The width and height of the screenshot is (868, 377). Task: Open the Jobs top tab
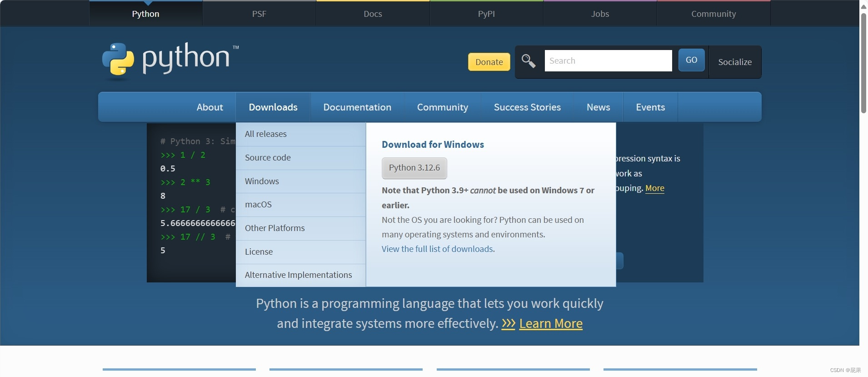click(600, 14)
